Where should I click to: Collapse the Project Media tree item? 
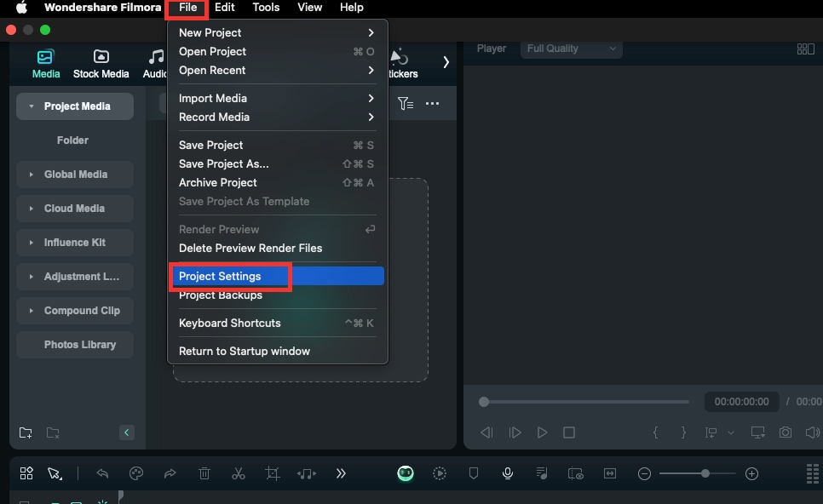32,106
